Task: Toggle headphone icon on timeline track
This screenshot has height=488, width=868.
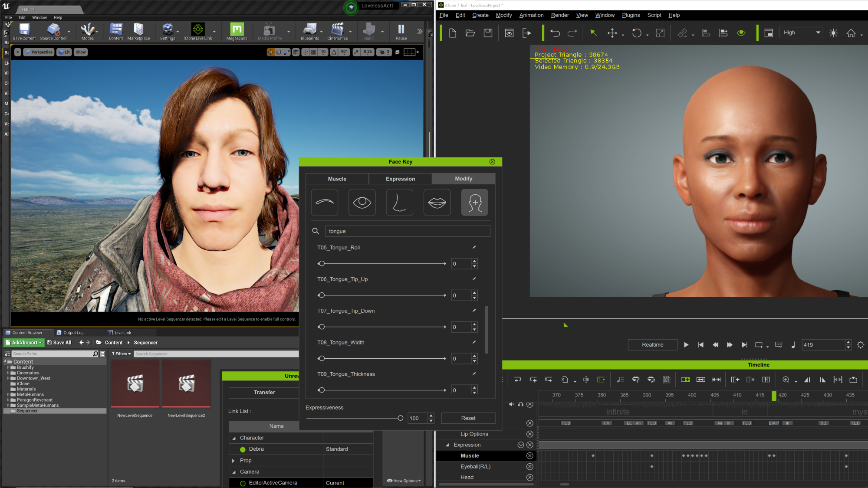Action: click(x=521, y=404)
